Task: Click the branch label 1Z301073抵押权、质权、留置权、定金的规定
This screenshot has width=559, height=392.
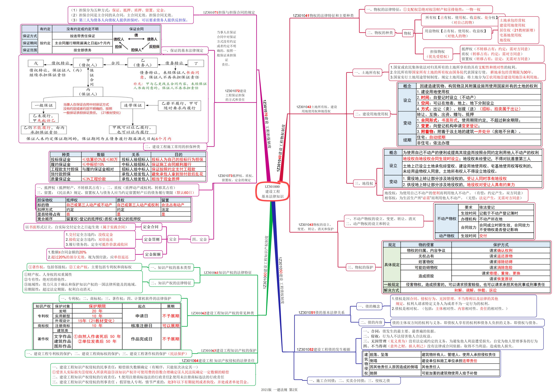Action: [x=236, y=178]
